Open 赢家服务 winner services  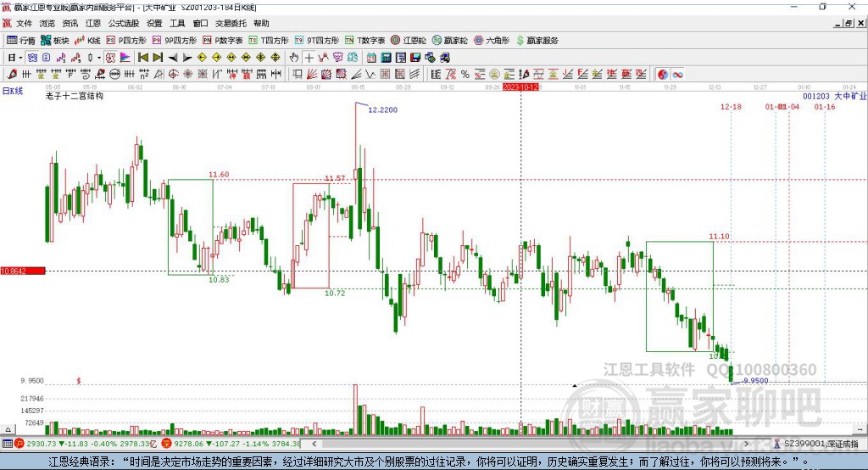537,41
